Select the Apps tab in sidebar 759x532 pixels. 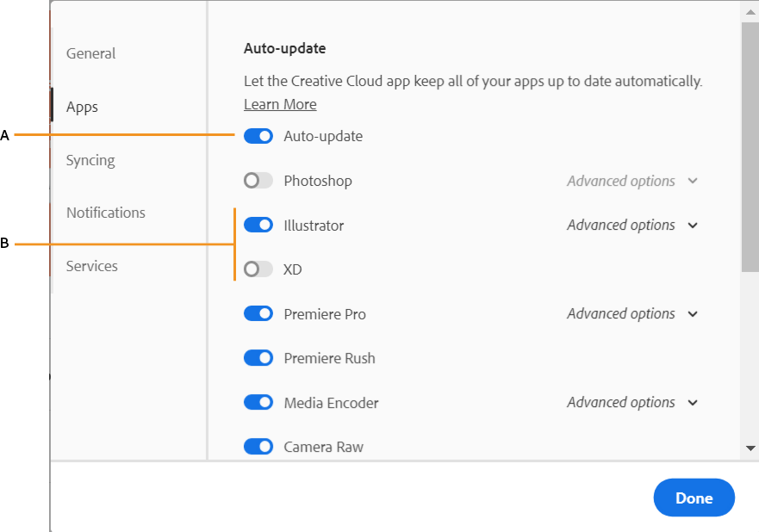pyautogui.click(x=82, y=107)
